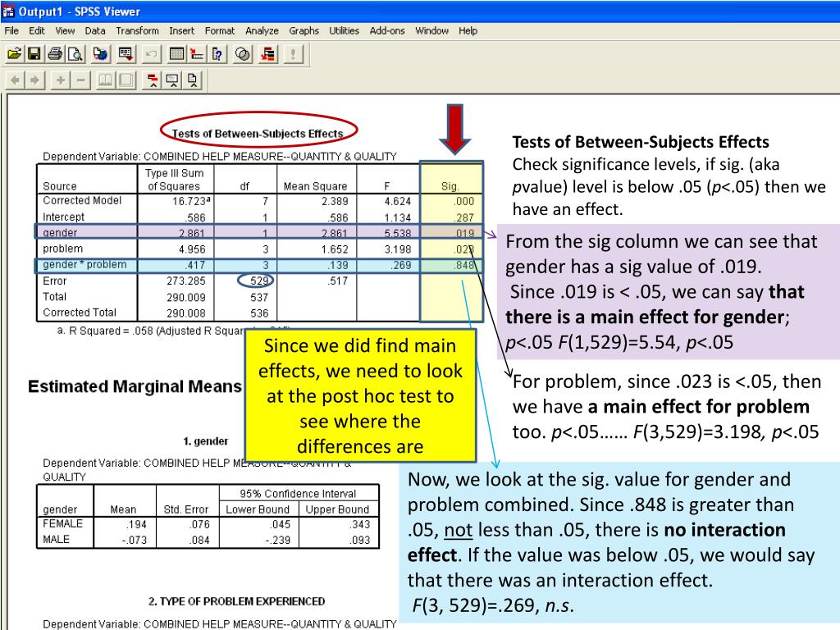Click the Export output toolbar icon

click(x=100, y=54)
